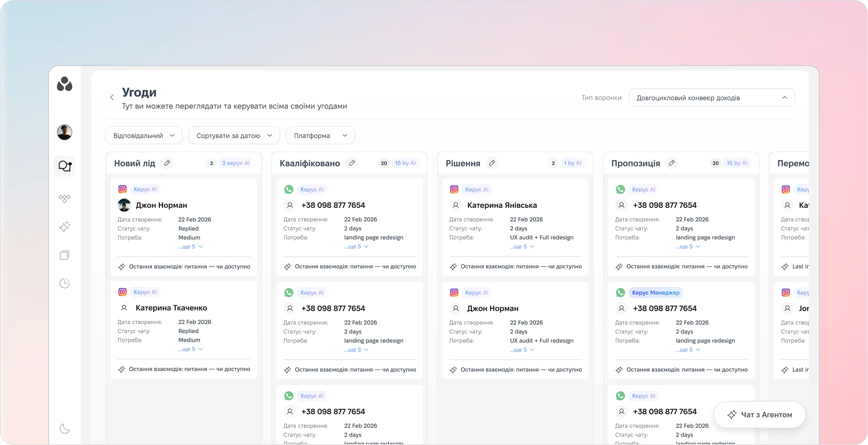
Task: Open the Тип воронки pipeline selector
Action: pyautogui.click(x=711, y=98)
